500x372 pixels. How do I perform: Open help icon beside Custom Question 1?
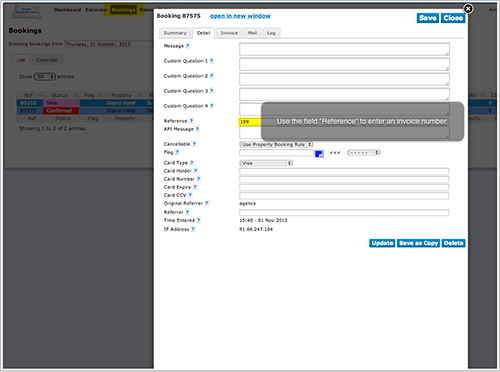212,61
